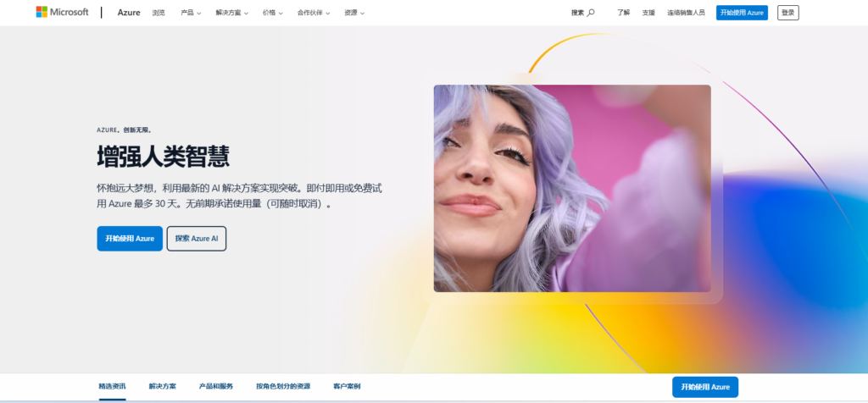Switch to the 产品和服务 tab

(216, 386)
